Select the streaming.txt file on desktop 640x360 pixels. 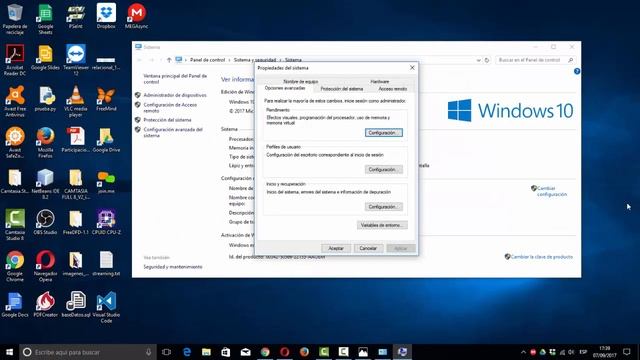106,263
